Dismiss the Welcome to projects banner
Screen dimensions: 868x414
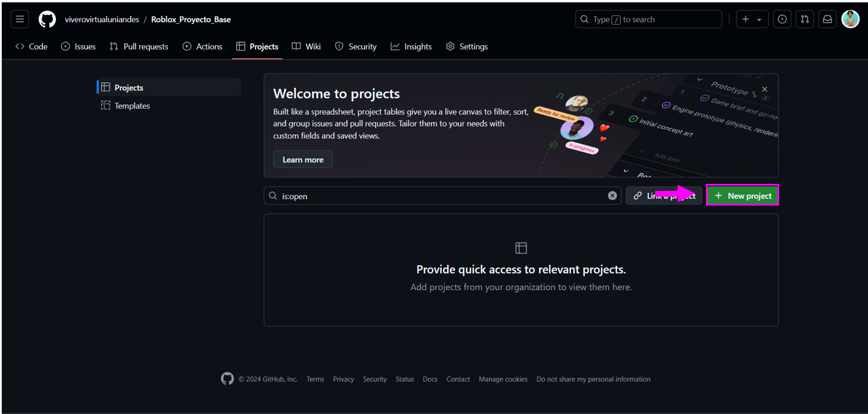[x=764, y=90]
